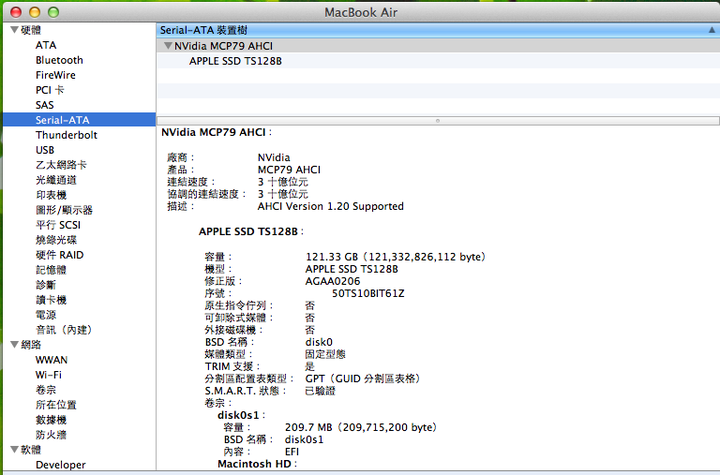Open the Wi-Fi entry
Image resolution: width=720 pixels, height=475 pixels.
click(x=49, y=375)
